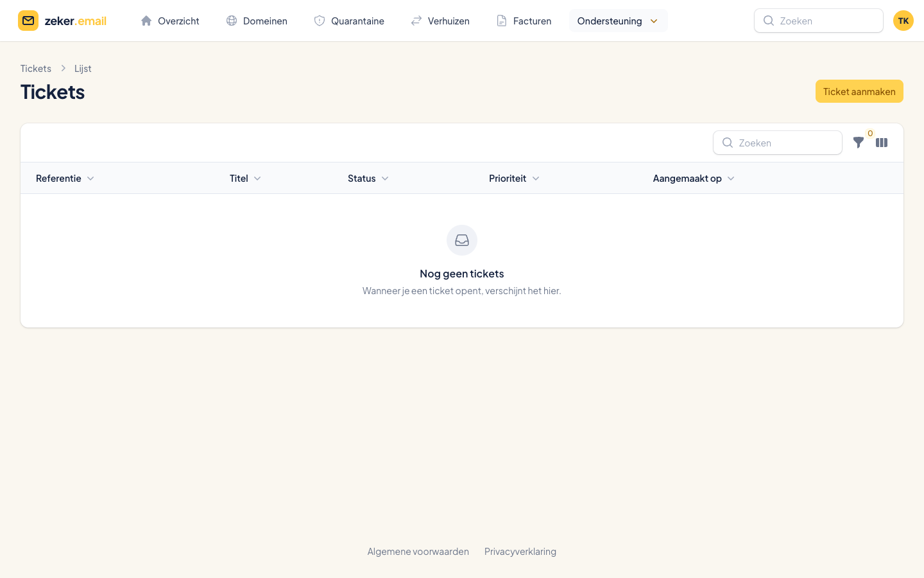Click the shield icon beside Quarantaine

[320, 21]
